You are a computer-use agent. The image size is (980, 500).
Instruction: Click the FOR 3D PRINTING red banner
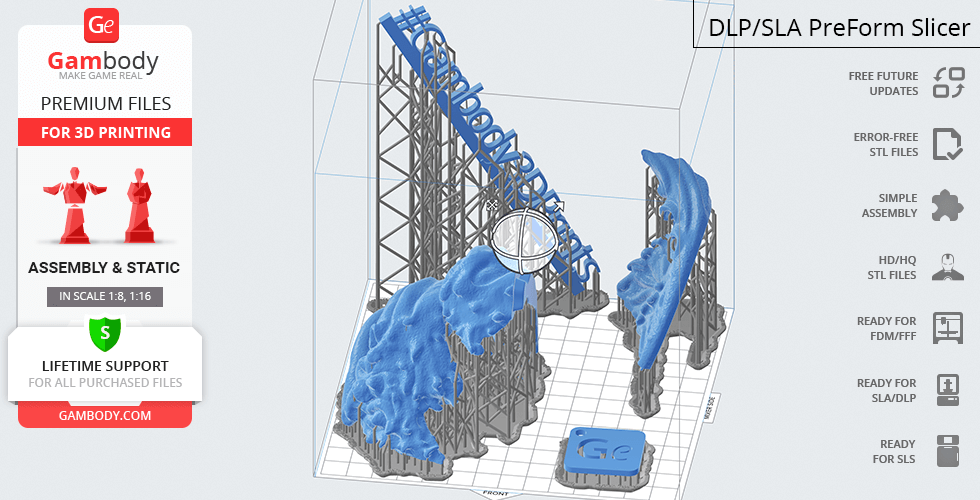(x=105, y=133)
